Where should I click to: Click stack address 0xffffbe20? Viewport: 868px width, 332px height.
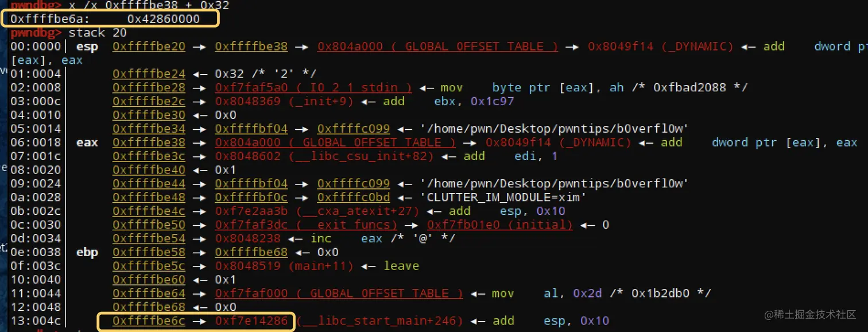(149, 47)
